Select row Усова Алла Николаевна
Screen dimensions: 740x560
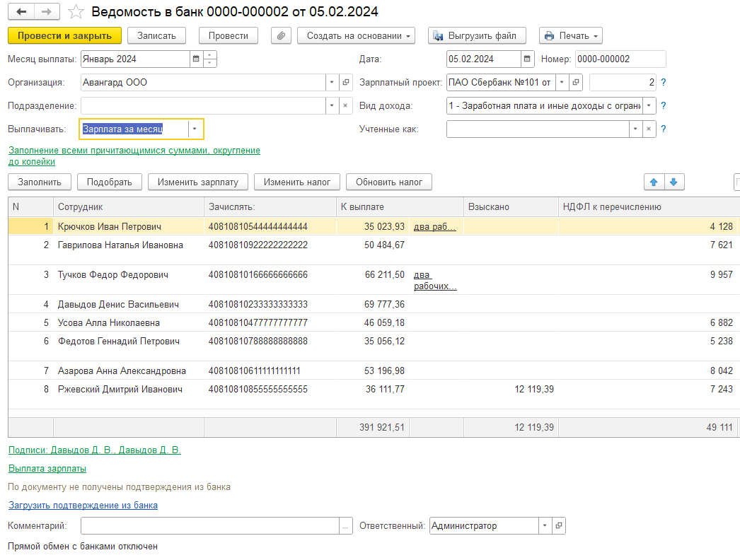point(374,322)
